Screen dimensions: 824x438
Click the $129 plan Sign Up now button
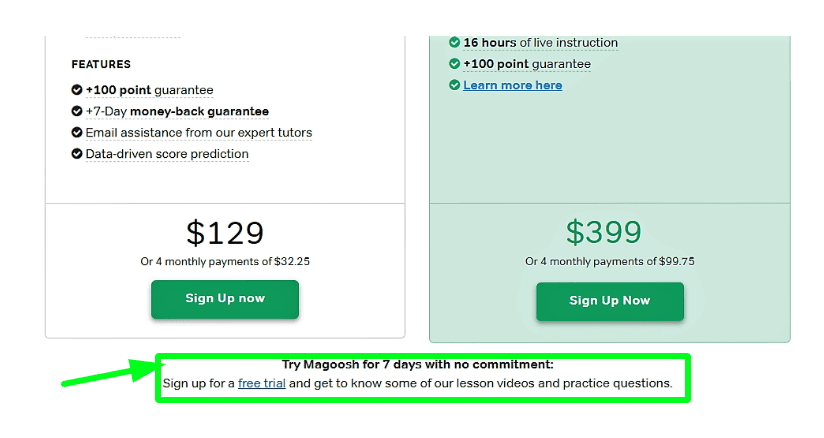[225, 299]
